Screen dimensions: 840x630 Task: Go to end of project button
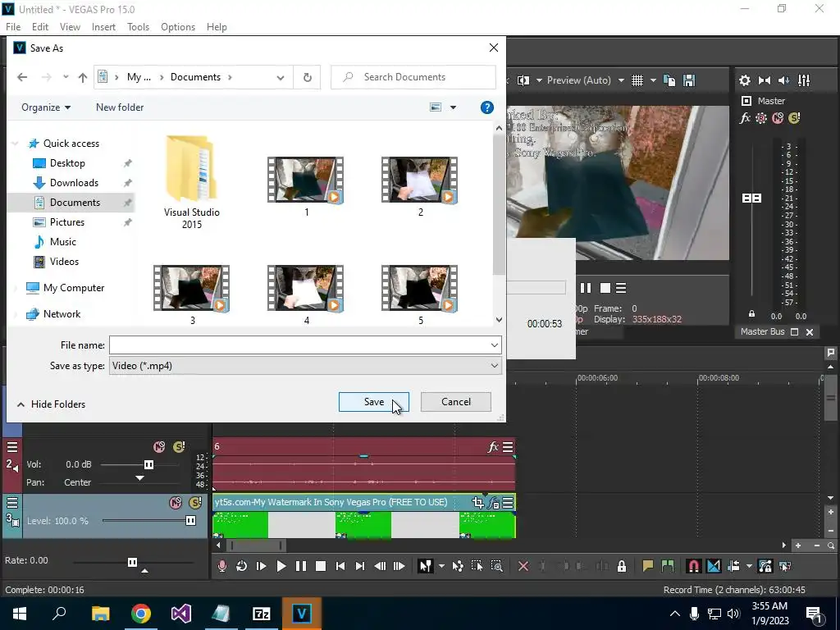tap(360, 566)
